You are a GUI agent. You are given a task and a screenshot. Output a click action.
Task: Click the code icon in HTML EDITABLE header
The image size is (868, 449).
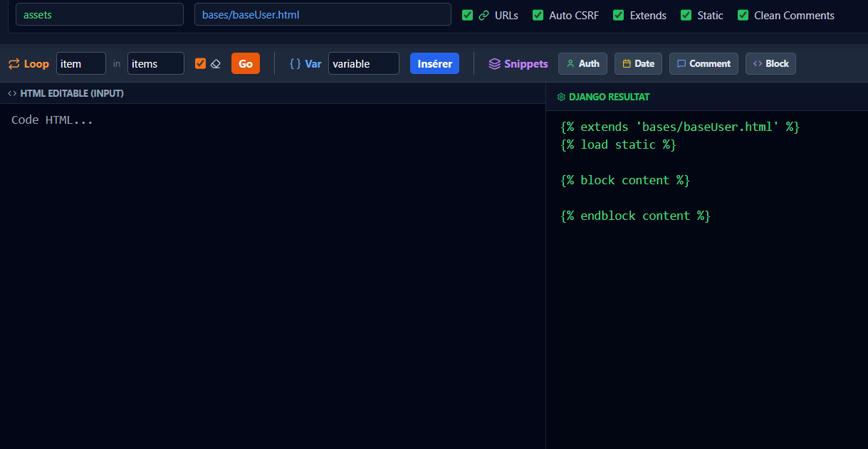click(11, 93)
